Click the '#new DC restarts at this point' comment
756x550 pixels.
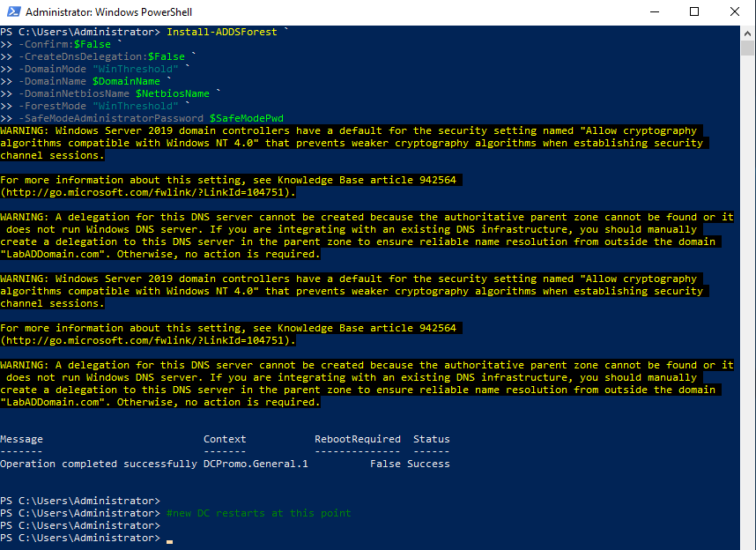[258, 513]
